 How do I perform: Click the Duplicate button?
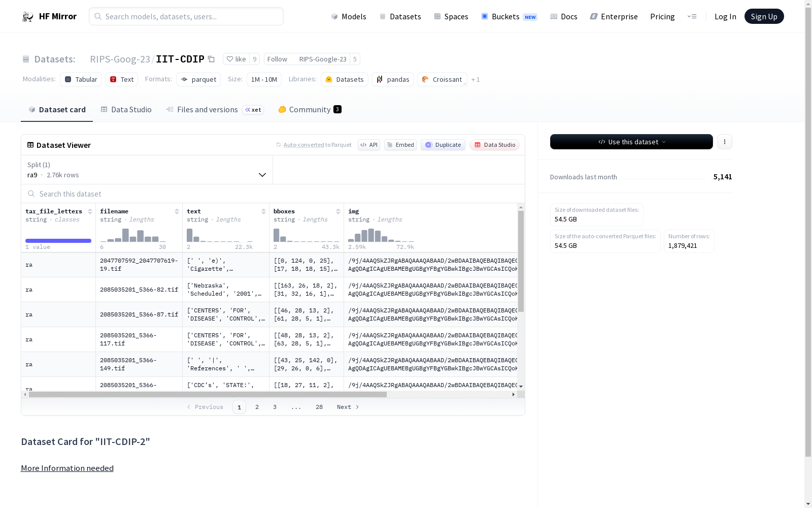[443, 145]
